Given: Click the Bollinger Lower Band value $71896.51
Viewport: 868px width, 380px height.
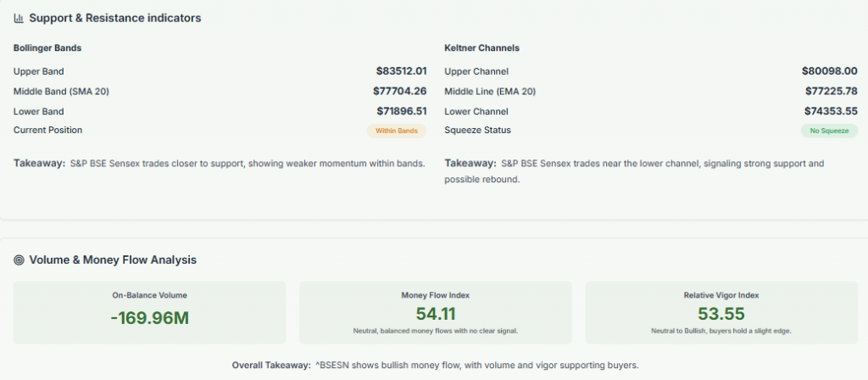Looking at the screenshot, I should (401, 111).
